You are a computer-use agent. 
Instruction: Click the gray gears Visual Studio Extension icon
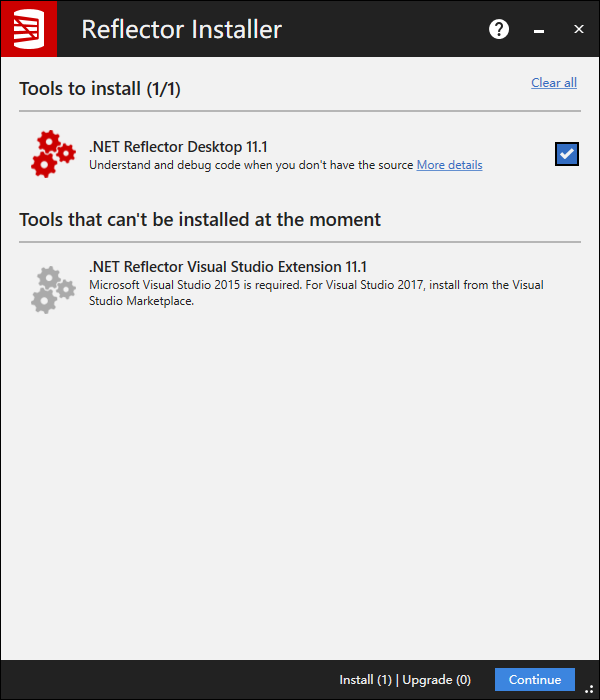(53, 287)
